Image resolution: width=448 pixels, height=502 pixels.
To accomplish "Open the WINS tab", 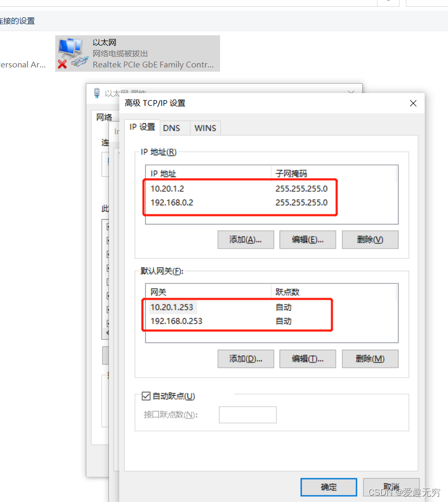I will pyautogui.click(x=205, y=128).
